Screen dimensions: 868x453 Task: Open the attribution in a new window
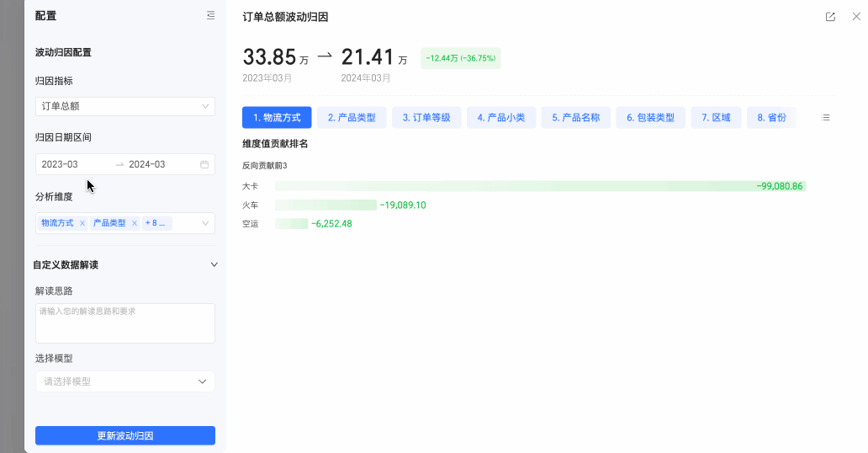830,17
